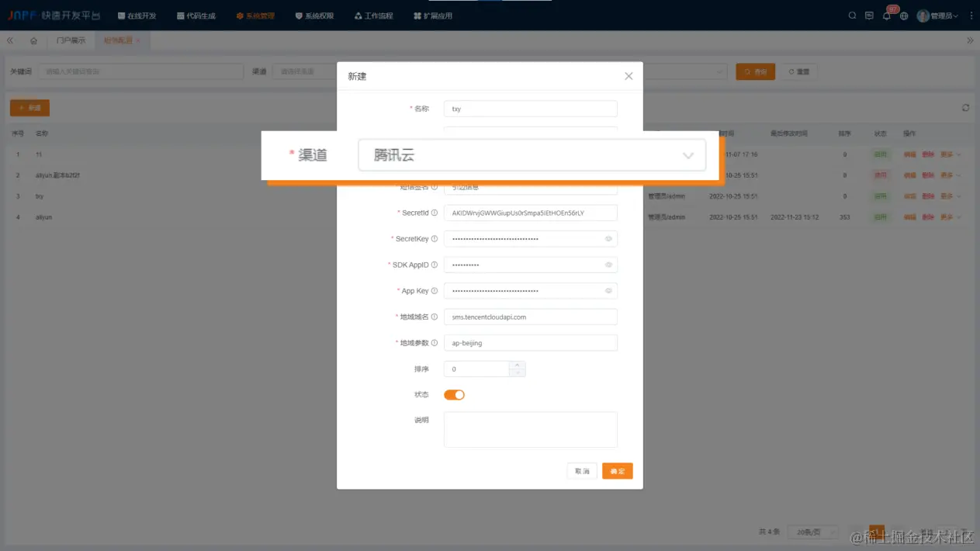
Task: Click 确定 to confirm the dialog
Action: tap(618, 471)
